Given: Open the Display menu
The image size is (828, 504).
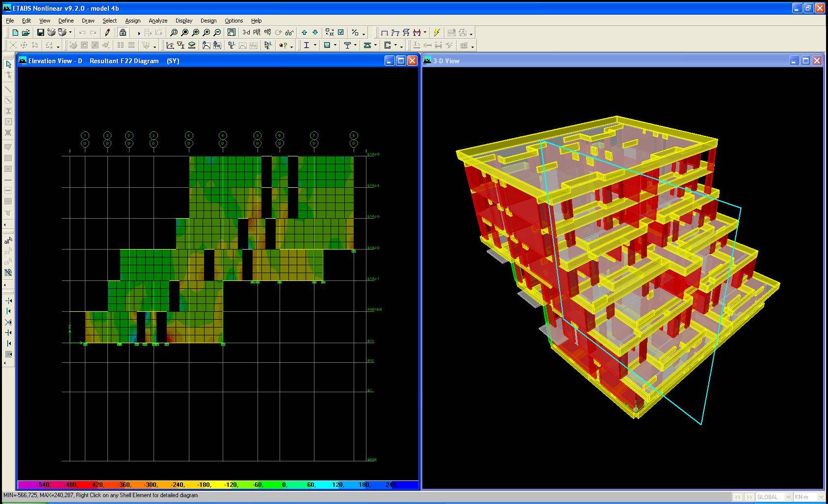Looking at the screenshot, I should 184,21.
